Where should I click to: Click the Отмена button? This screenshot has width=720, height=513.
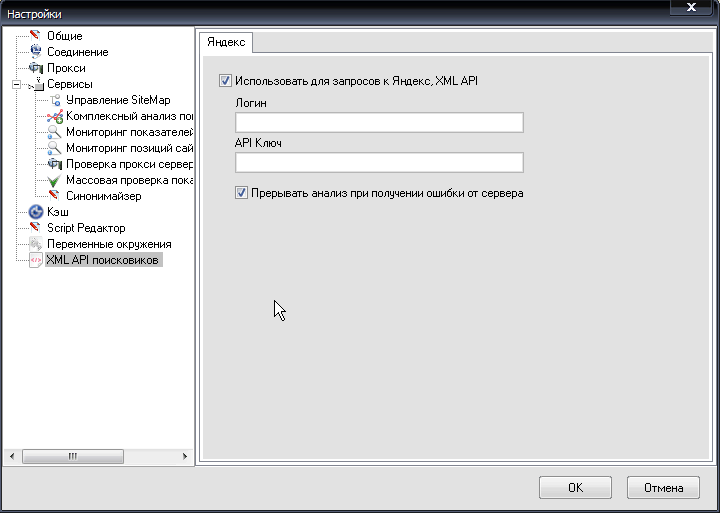[x=662, y=488]
